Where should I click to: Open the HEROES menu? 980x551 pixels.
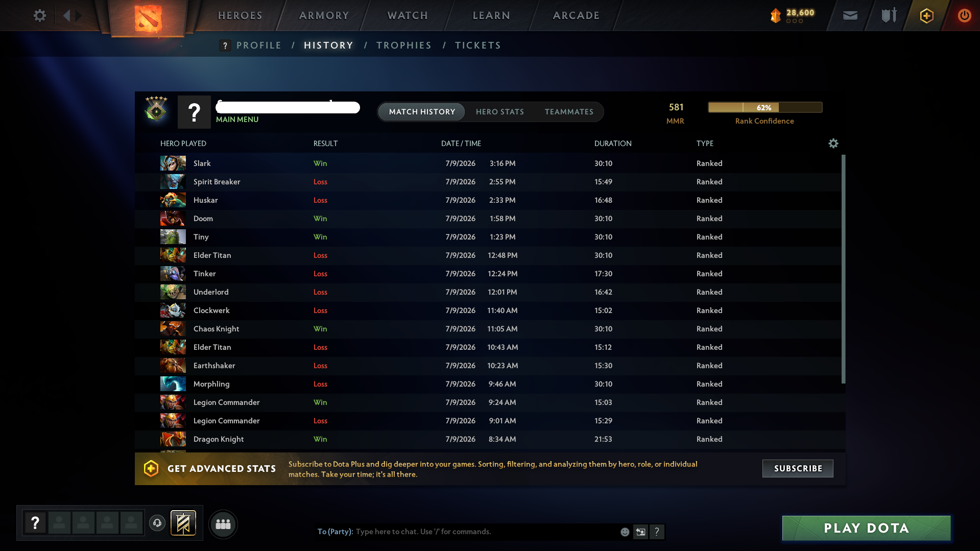pyautogui.click(x=240, y=15)
